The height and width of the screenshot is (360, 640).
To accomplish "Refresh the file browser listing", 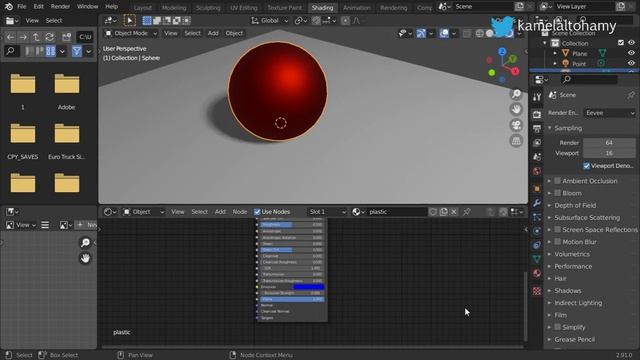I will click(49, 37).
